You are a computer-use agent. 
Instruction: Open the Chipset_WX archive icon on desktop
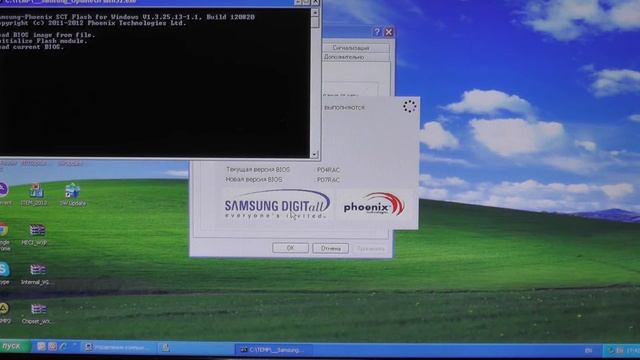point(37,313)
